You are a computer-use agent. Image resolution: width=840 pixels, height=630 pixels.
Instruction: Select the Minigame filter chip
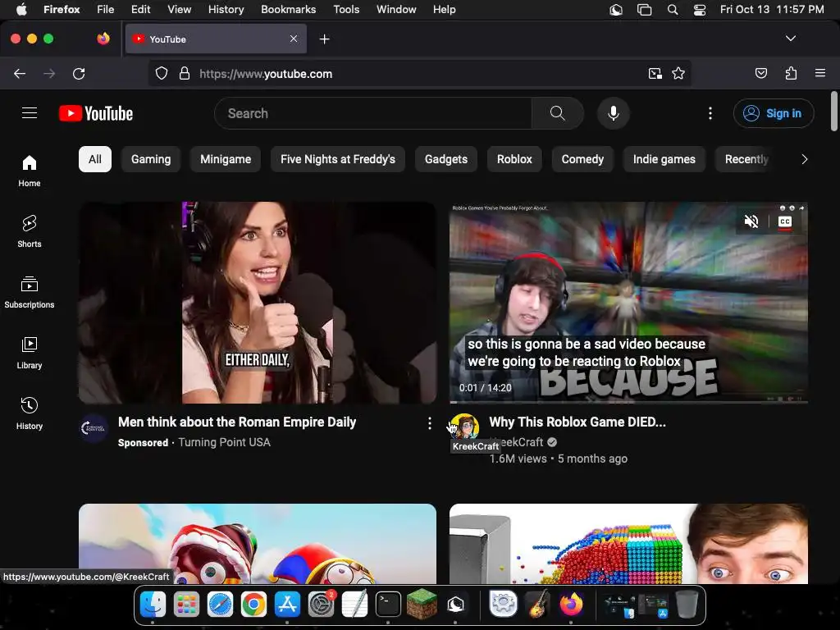click(226, 159)
